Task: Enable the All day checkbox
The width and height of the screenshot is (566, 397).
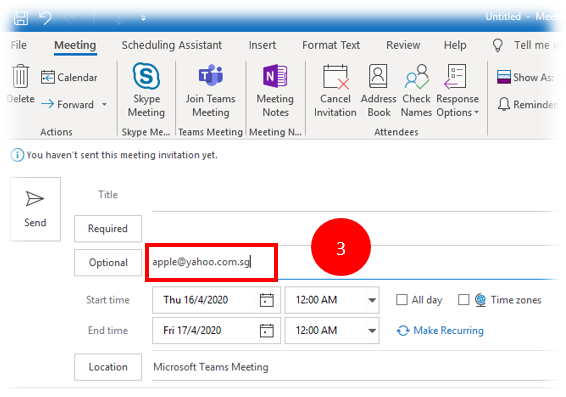Action: (x=402, y=300)
